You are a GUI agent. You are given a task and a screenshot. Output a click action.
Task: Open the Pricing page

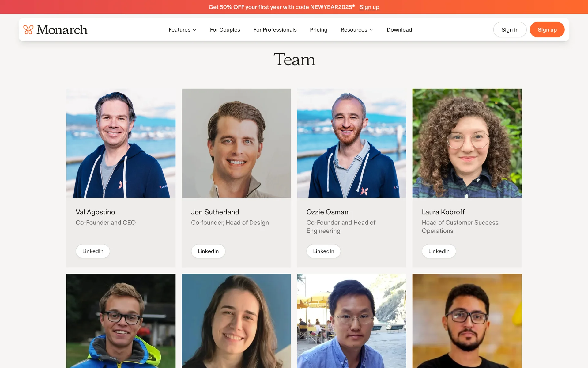point(318,30)
